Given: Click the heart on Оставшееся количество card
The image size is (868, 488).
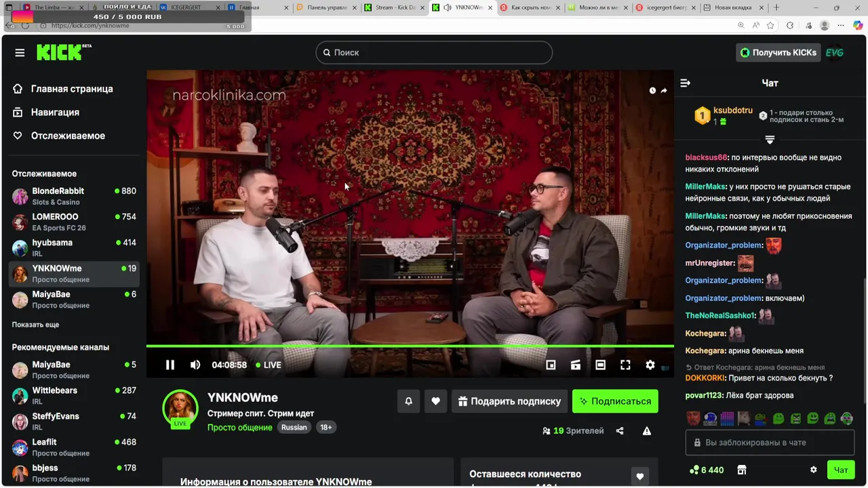Looking at the screenshot, I should tap(639, 476).
